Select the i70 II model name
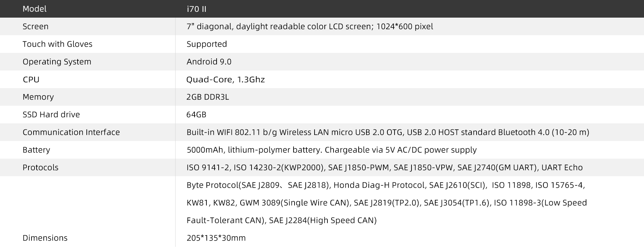The image size is (644, 247). coord(197,9)
